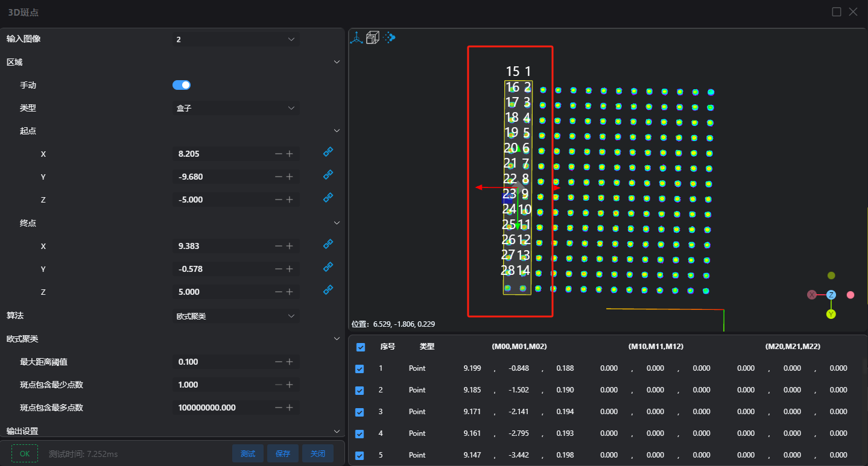
Task: Maximize the 3D斑点 window
Action: pos(837,11)
